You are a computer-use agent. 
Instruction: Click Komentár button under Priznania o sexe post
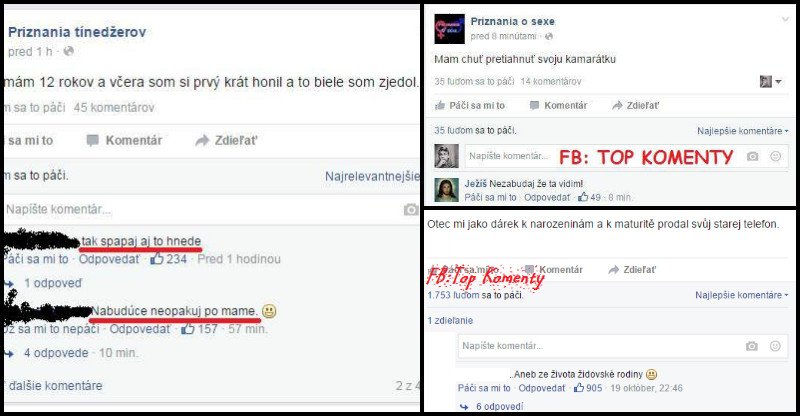click(x=559, y=106)
